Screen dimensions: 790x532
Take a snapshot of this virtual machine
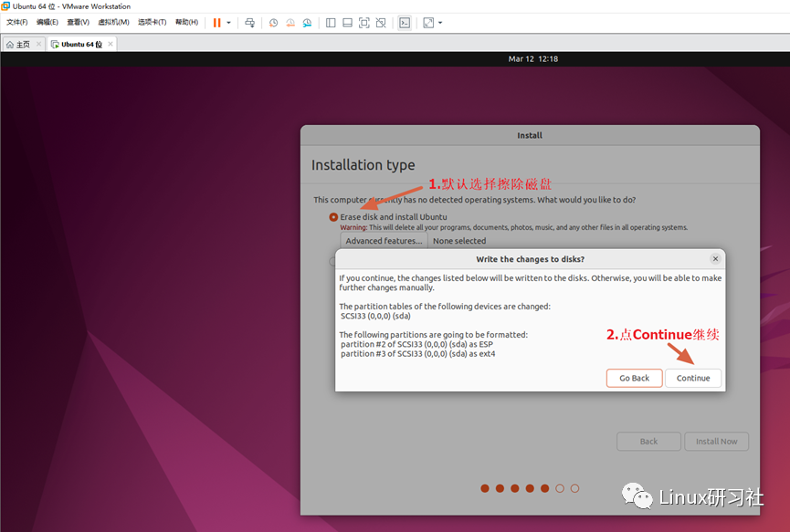click(273, 23)
